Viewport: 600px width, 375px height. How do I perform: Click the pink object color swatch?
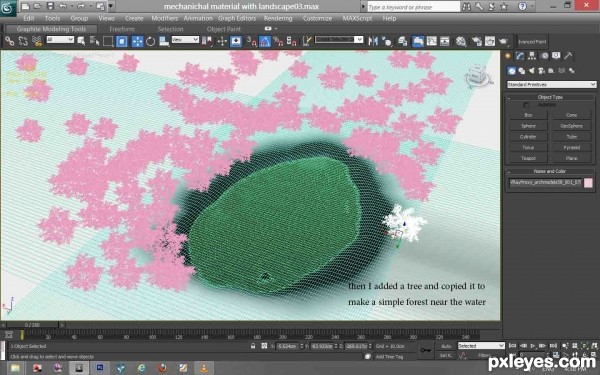coord(589,183)
